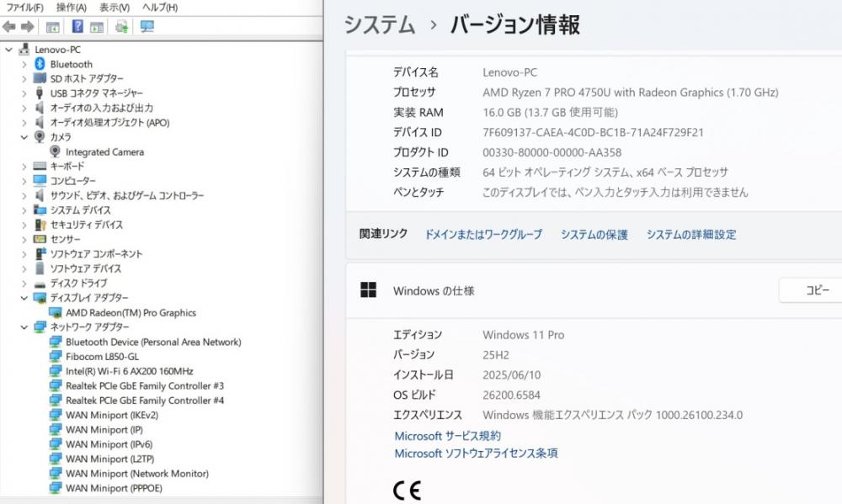Click the Show/Hide console tree toolbar icon
Image resolution: width=842 pixels, height=504 pixels.
(52, 27)
